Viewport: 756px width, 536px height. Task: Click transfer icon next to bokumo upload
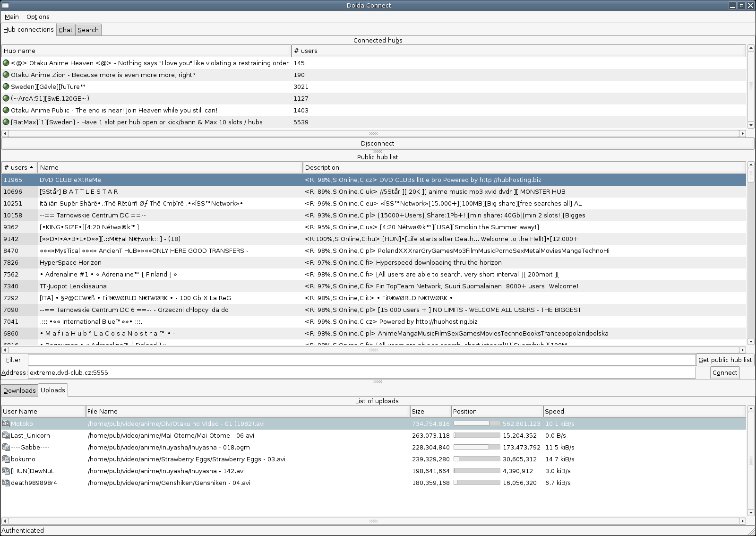coord(6,459)
